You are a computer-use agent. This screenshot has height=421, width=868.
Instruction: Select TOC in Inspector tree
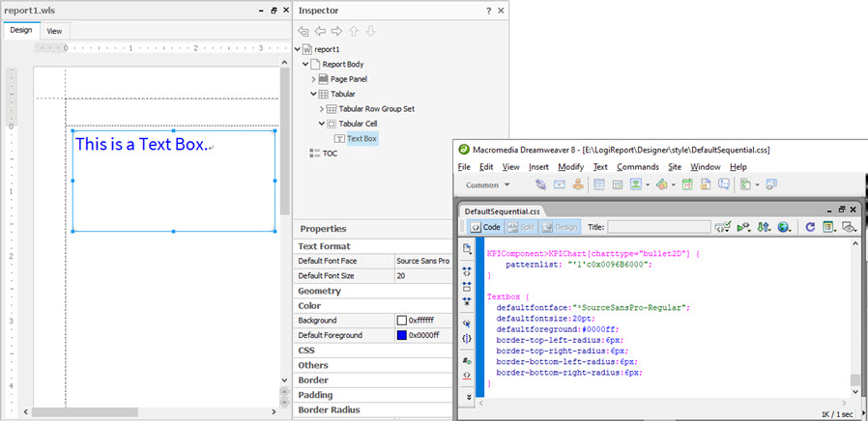330,154
